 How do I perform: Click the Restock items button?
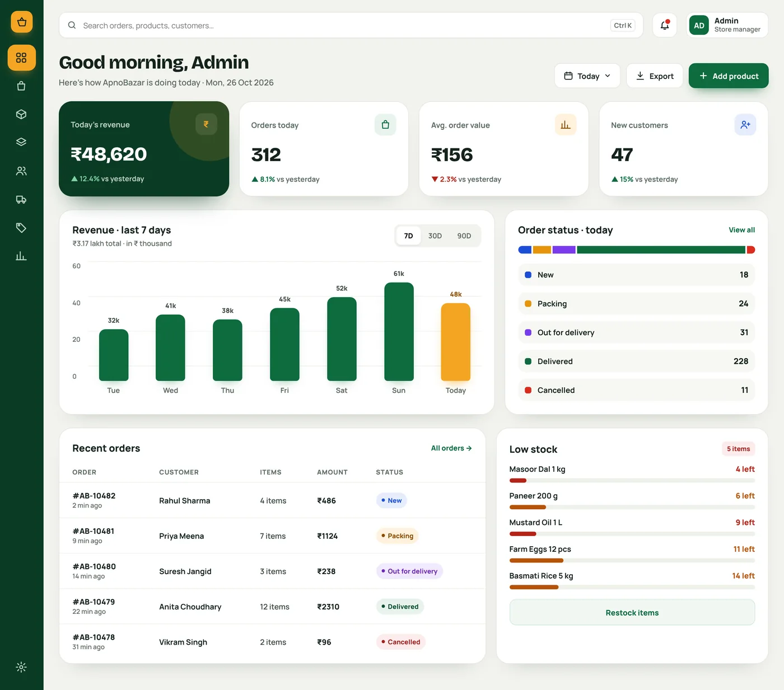[632, 613]
